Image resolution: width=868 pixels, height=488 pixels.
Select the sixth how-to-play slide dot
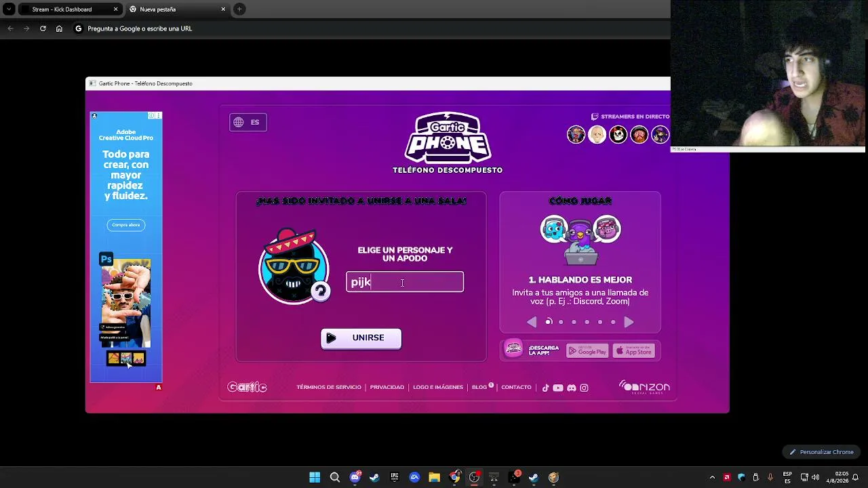coord(613,322)
